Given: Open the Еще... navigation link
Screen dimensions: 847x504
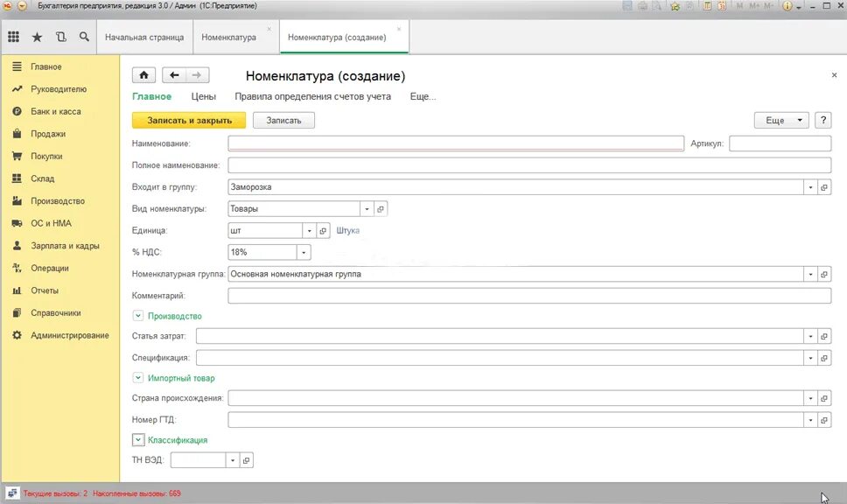Looking at the screenshot, I should (423, 96).
